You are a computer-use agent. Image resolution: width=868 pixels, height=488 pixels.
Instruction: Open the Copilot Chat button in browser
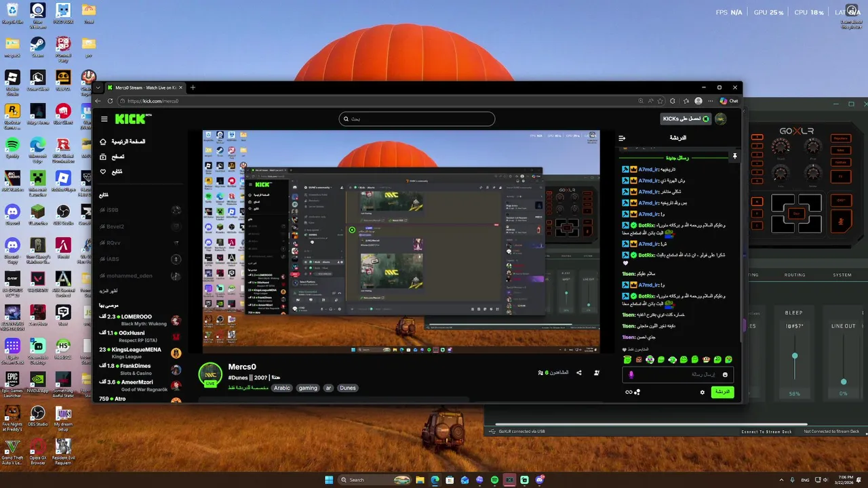[729, 101]
